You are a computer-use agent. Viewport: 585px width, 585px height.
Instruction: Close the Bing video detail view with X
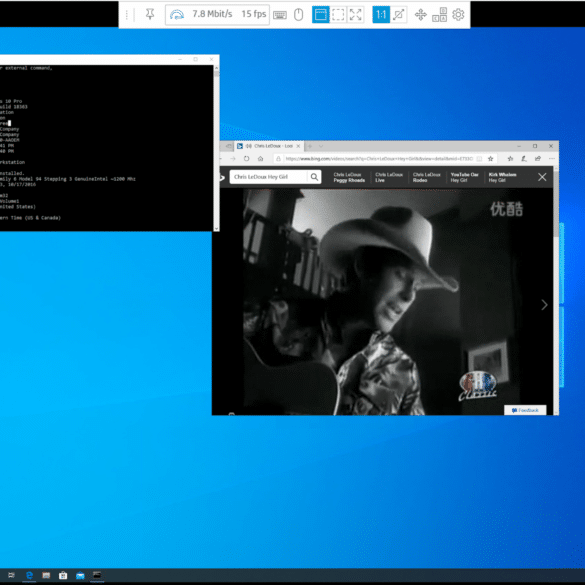(542, 177)
